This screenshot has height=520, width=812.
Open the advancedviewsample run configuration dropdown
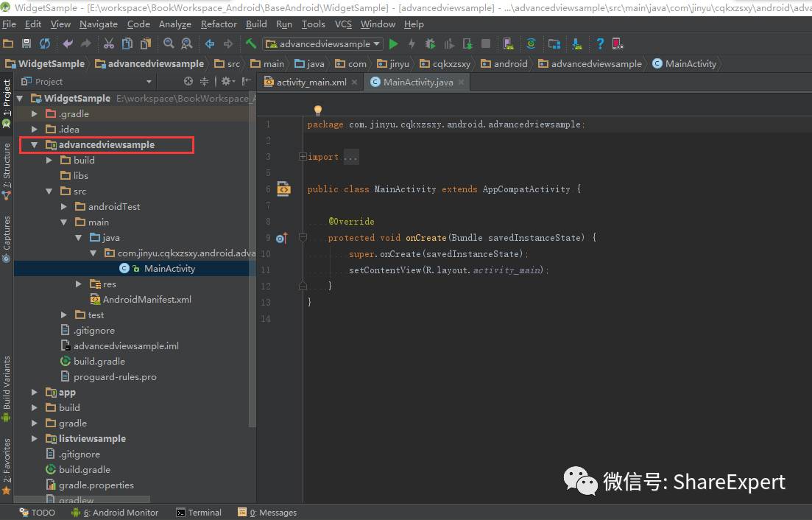tap(323, 44)
